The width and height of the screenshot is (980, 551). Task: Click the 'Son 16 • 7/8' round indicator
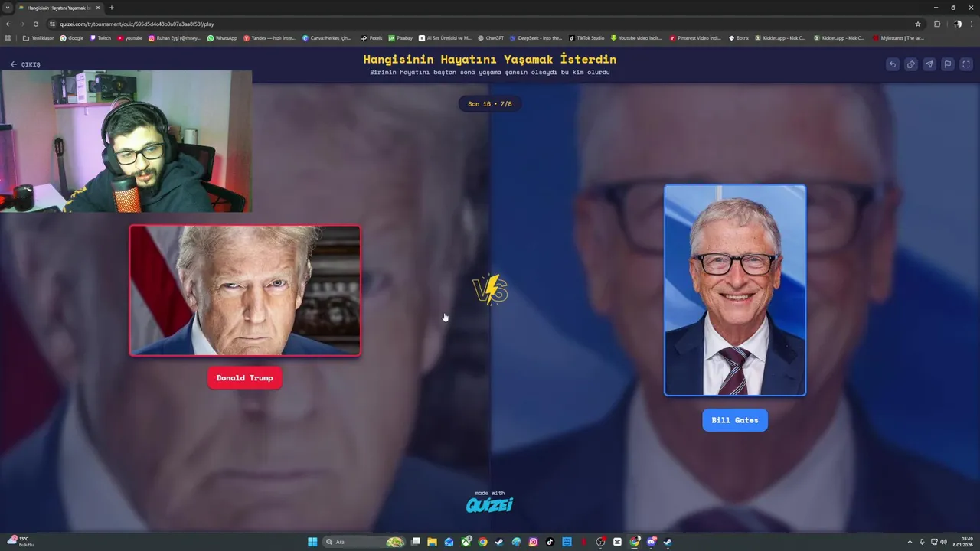(490, 104)
